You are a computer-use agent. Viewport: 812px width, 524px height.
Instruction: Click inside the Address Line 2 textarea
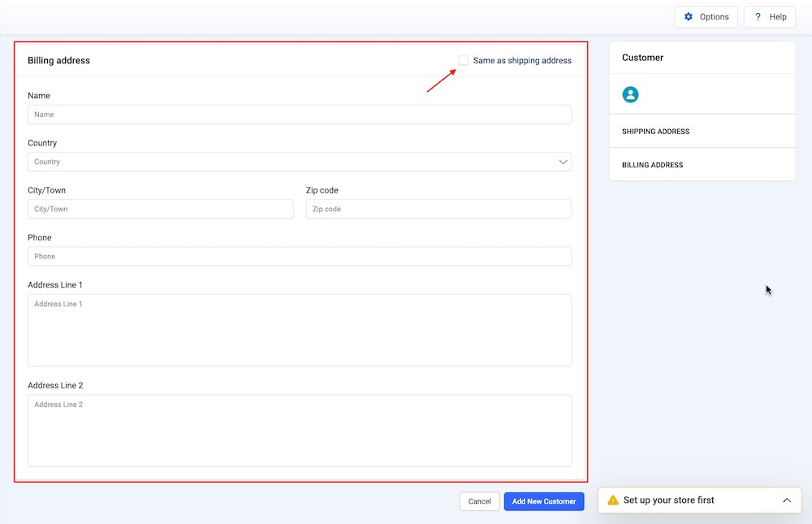pyautogui.click(x=299, y=431)
